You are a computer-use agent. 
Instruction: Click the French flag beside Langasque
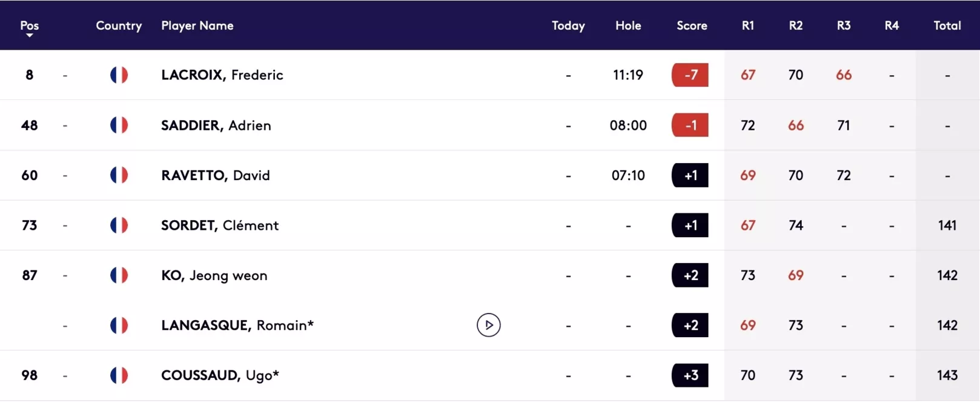[119, 325]
